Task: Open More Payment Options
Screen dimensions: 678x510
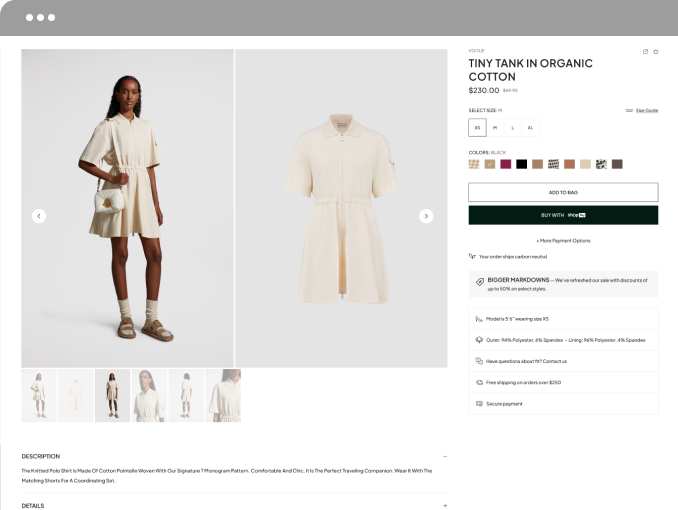Action: tap(563, 241)
